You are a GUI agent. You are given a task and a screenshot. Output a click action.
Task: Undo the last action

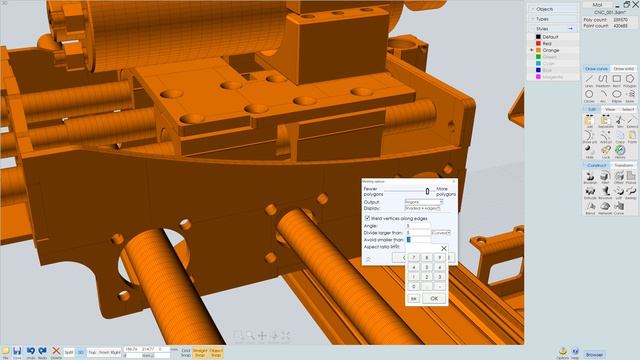tap(31, 352)
